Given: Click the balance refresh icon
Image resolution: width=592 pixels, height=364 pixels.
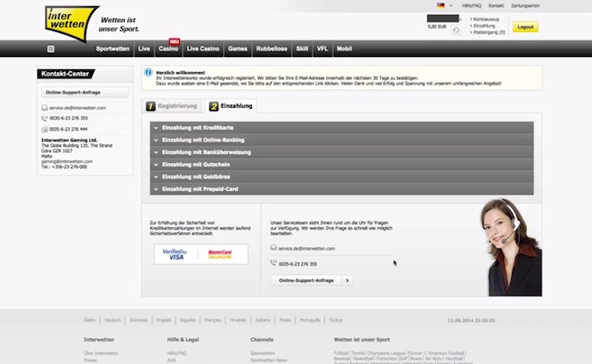Looking at the screenshot, I should (x=456, y=29).
